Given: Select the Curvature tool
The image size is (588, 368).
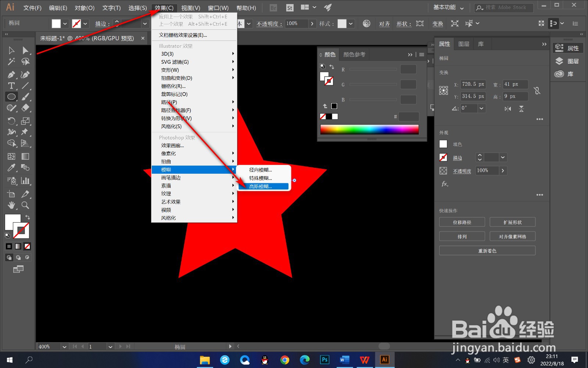Looking at the screenshot, I should click(25, 75).
